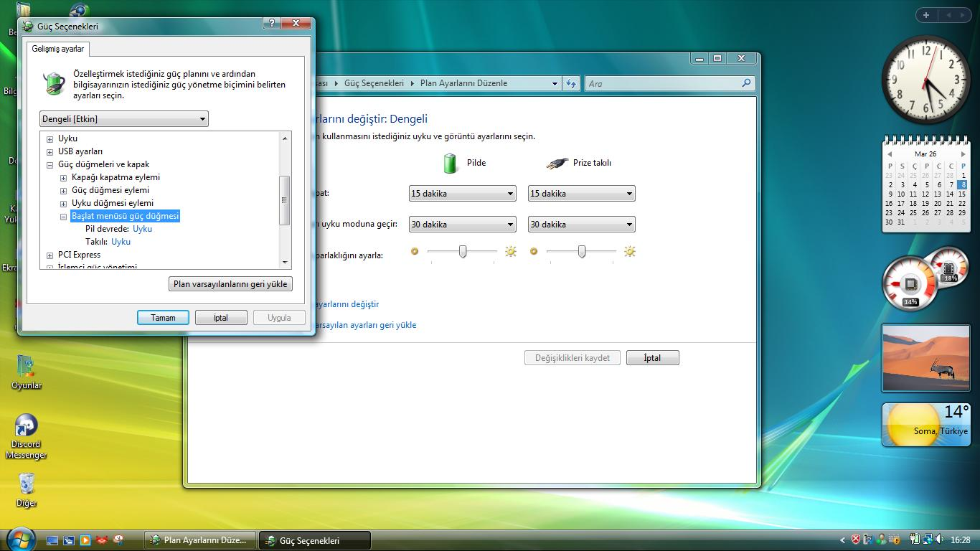Click tree scrollbar up arrow
The width and height of the screenshot is (980, 551).
coord(285,138)
